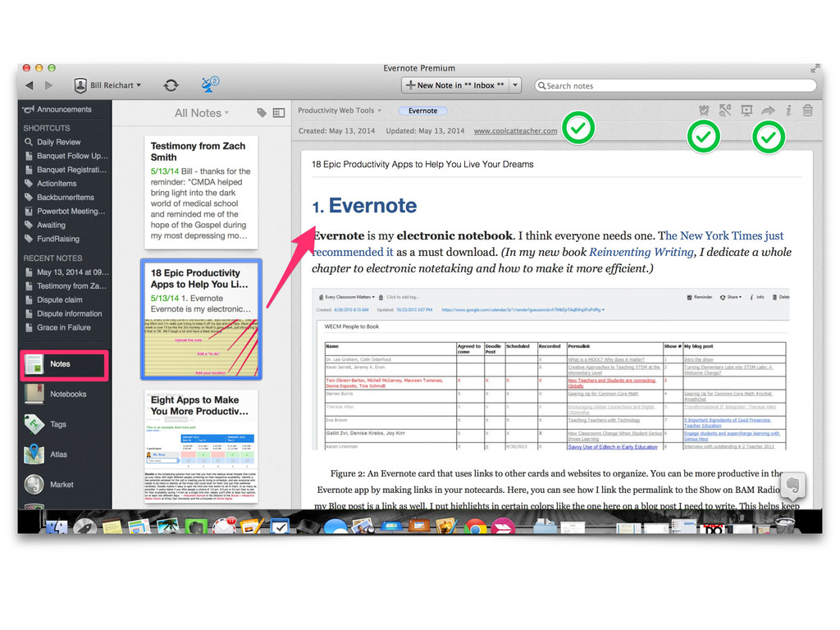The image size is (840, 630).
Task: Delete note with trash icon
Action: click(x=808, y=111)
